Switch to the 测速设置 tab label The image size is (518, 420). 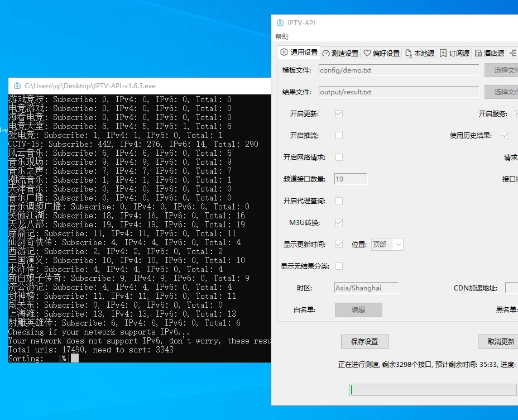(344, 53)
